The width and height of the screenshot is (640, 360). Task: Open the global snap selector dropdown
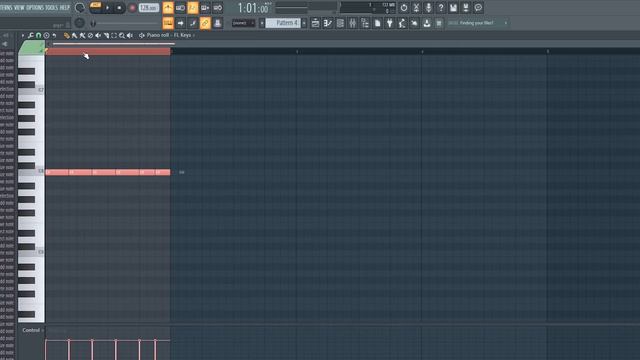click(243, 23)
